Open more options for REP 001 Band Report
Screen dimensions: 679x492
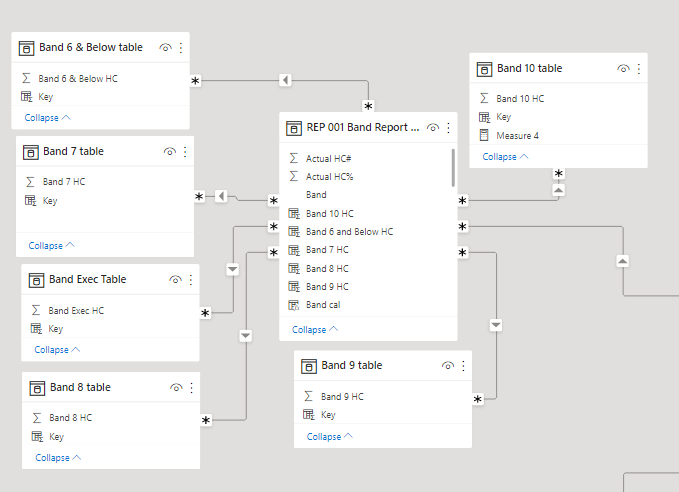(x=449, y=128)
